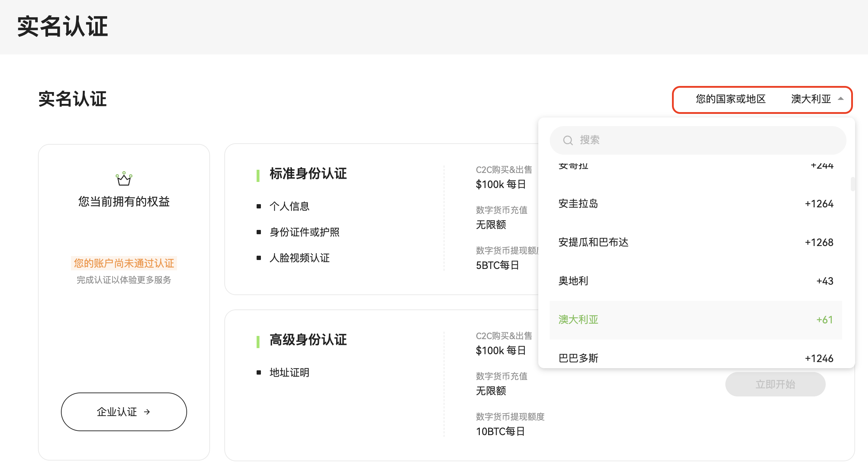Click the arrow icon in 企业认证 button
868x467 pixels.
(147, 412)
